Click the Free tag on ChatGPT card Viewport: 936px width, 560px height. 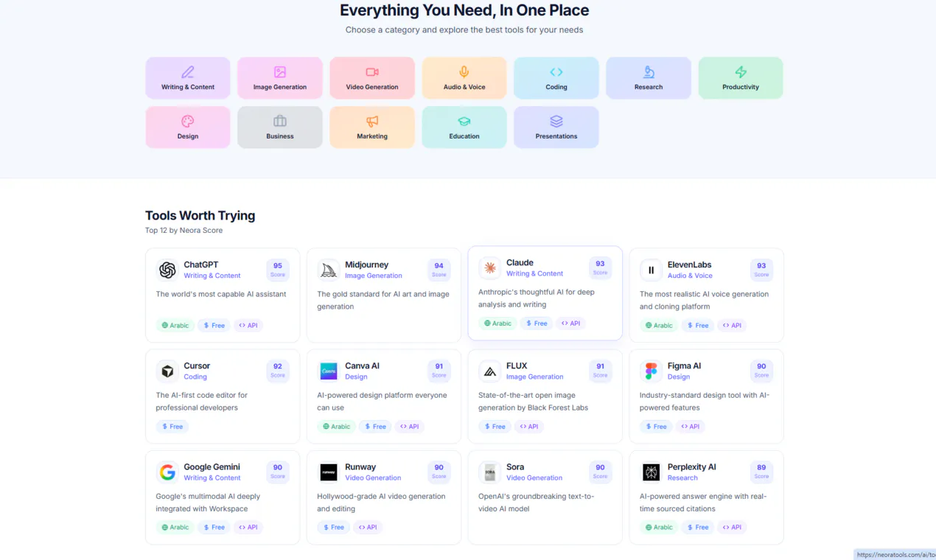[x=214, y=325]
